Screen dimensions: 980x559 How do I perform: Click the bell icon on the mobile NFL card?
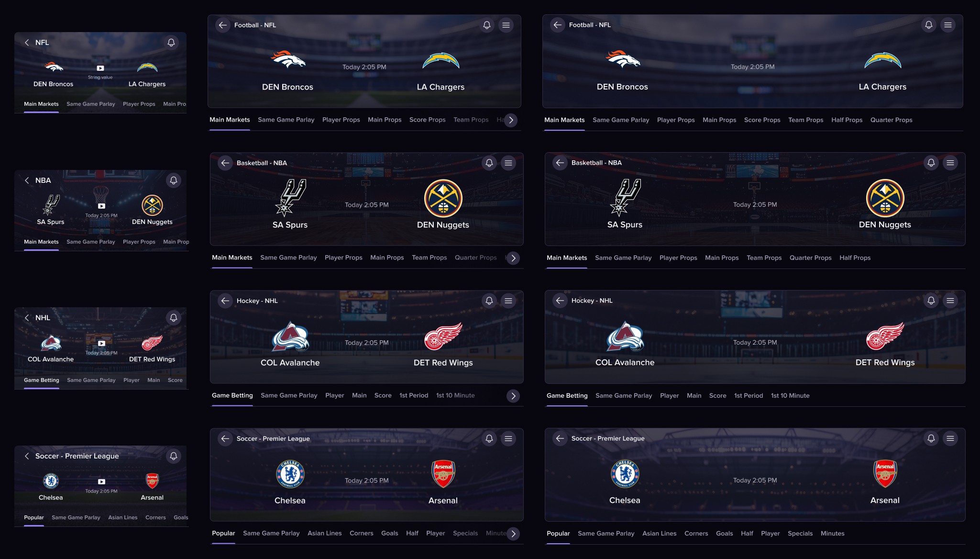(x=171, y=43)
